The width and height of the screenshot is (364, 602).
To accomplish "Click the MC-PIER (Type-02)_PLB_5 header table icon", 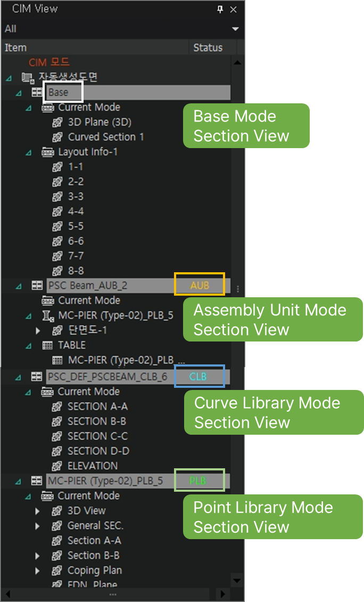I will (37, 481).
